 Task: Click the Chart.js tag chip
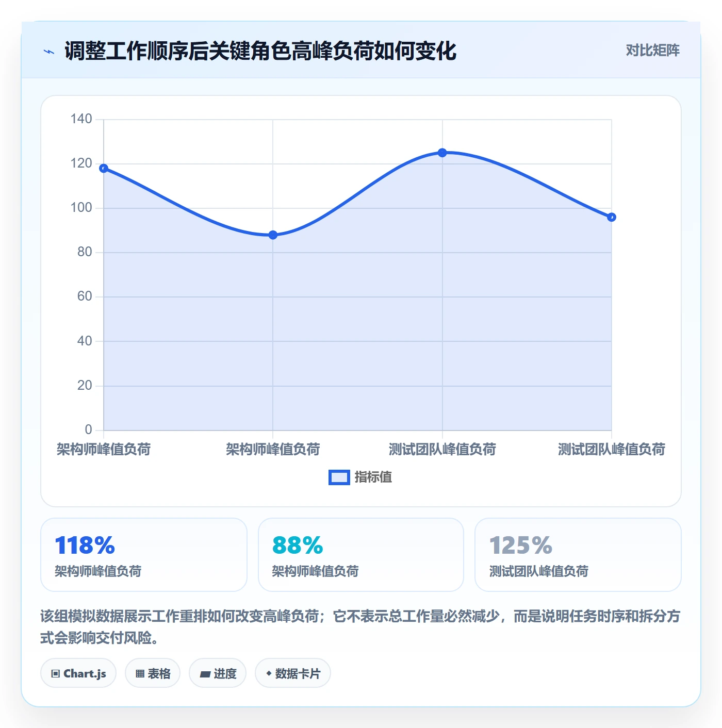[78, 673]
